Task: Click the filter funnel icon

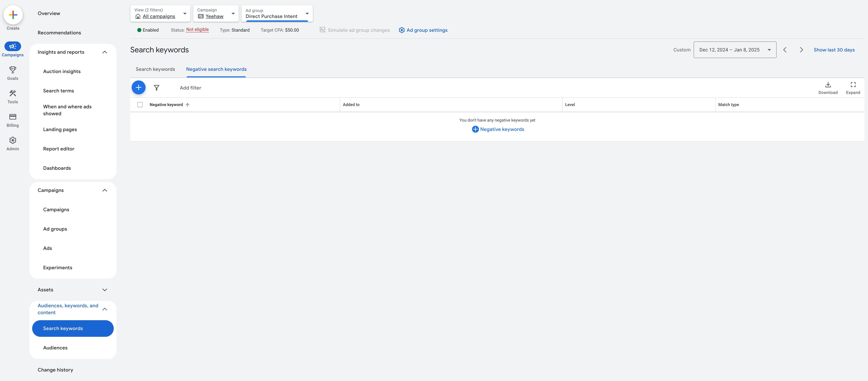Action: 156,88
